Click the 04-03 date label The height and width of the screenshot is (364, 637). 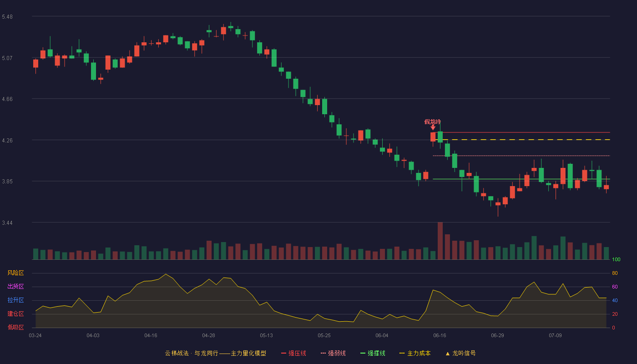93,335
